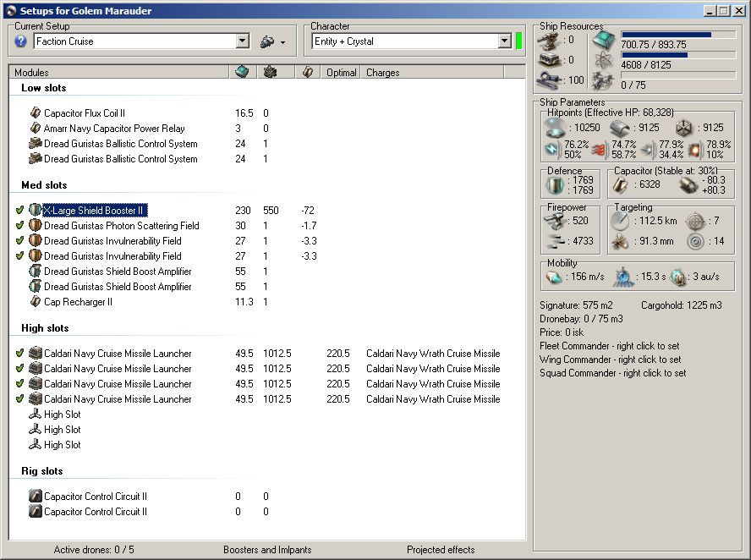Click the green character status indicator
This screenshot has width=751, height=560.
518,41
